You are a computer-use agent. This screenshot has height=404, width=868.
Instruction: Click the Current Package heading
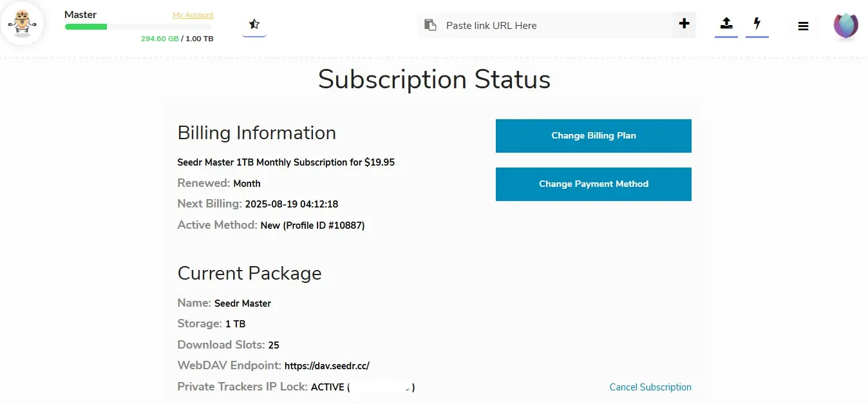pos(250,273)
